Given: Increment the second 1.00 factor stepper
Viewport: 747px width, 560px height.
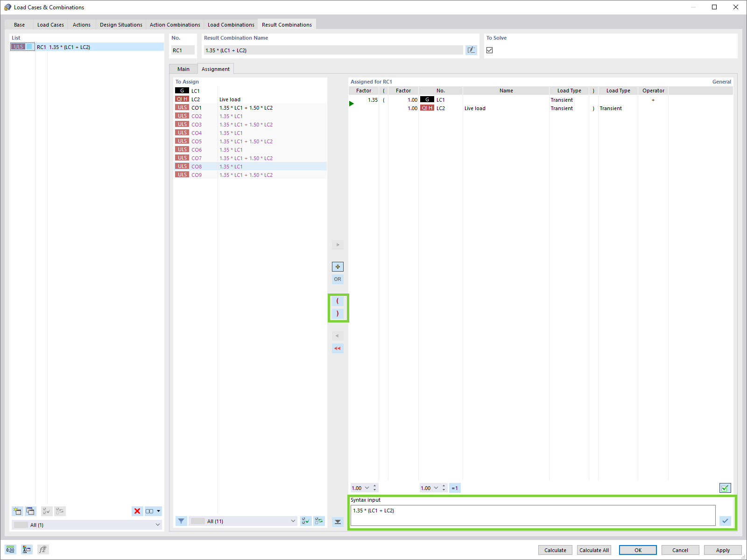Looking at the screenshot, I should 444,486.
